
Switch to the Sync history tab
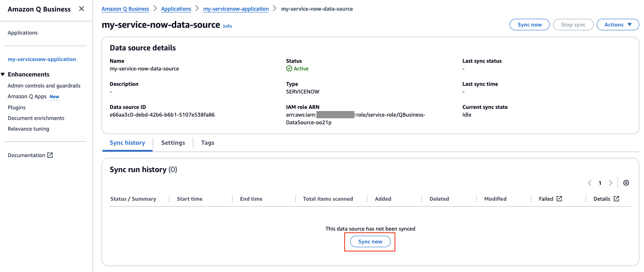(127, 143)
